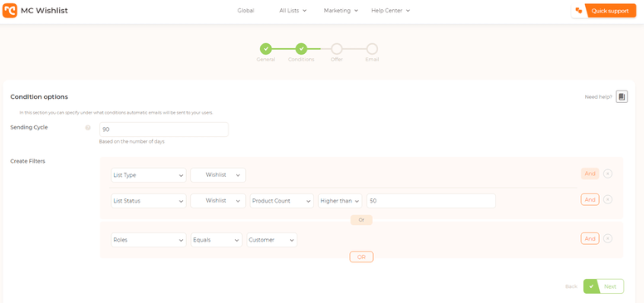Expand the Customer role dropdown
This screenshot has height=303, width=644.
point(272,240)
